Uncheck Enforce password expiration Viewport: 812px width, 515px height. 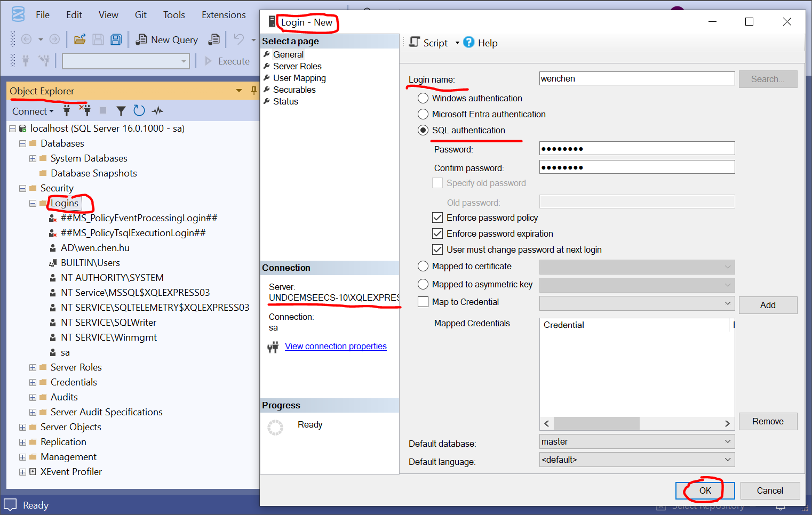pos(437,234)
